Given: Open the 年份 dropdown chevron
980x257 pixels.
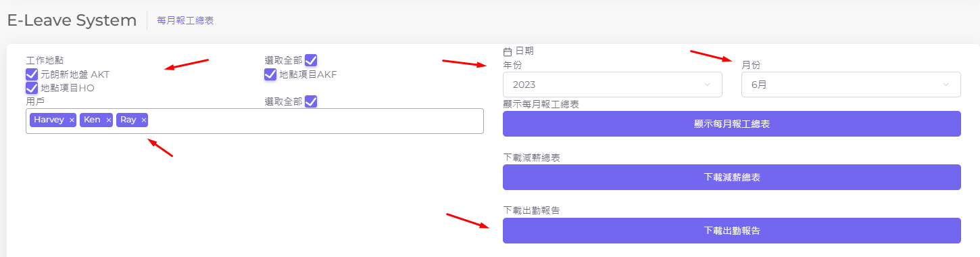Looking at the screenshot, I should click(708, 85).
